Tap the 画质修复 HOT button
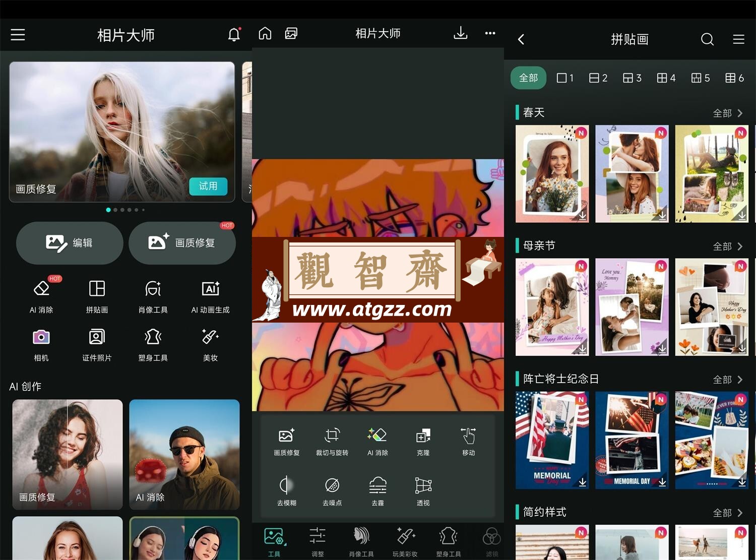Viewport: 756px width, 560px height. pos(182,243)
